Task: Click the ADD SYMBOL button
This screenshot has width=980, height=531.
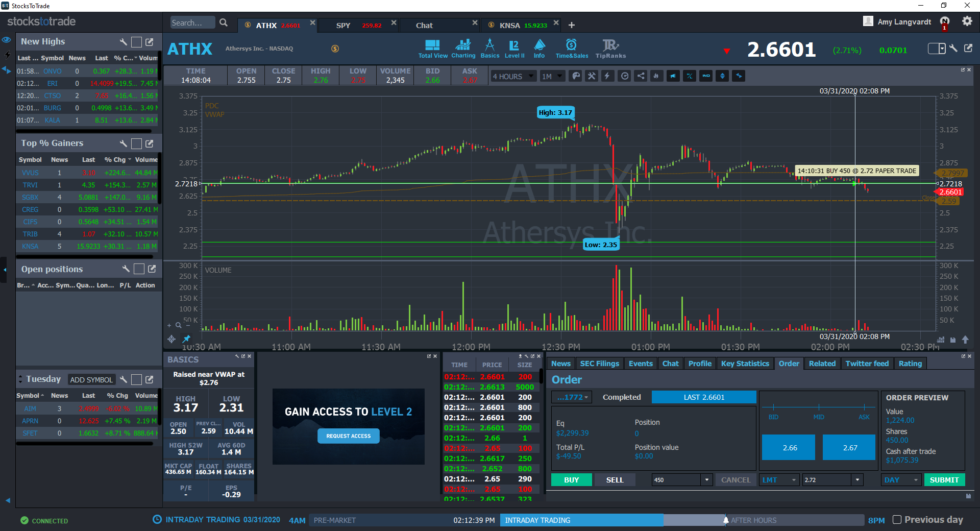Action: [91, 380]
